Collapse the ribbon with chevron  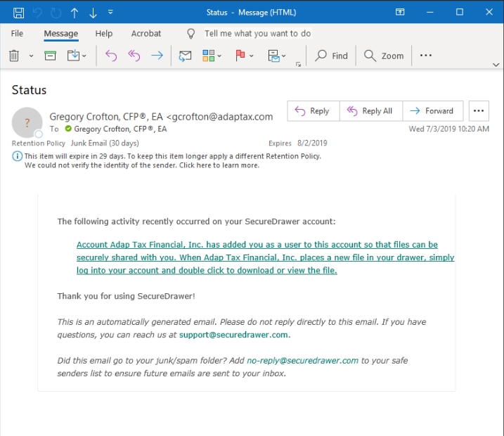[496, 65]
